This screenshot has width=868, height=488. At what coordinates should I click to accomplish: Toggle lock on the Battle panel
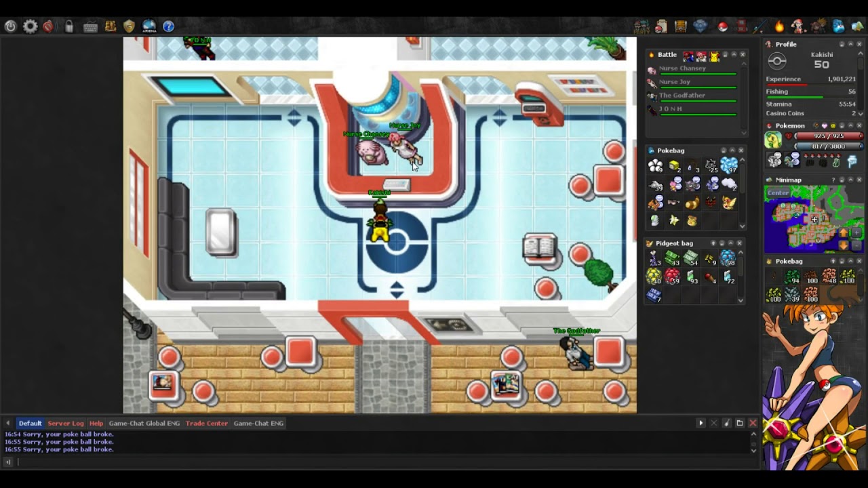tap(725, 55)
